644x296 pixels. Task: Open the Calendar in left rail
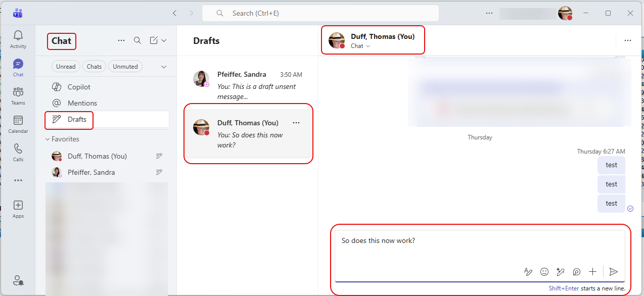18,124
